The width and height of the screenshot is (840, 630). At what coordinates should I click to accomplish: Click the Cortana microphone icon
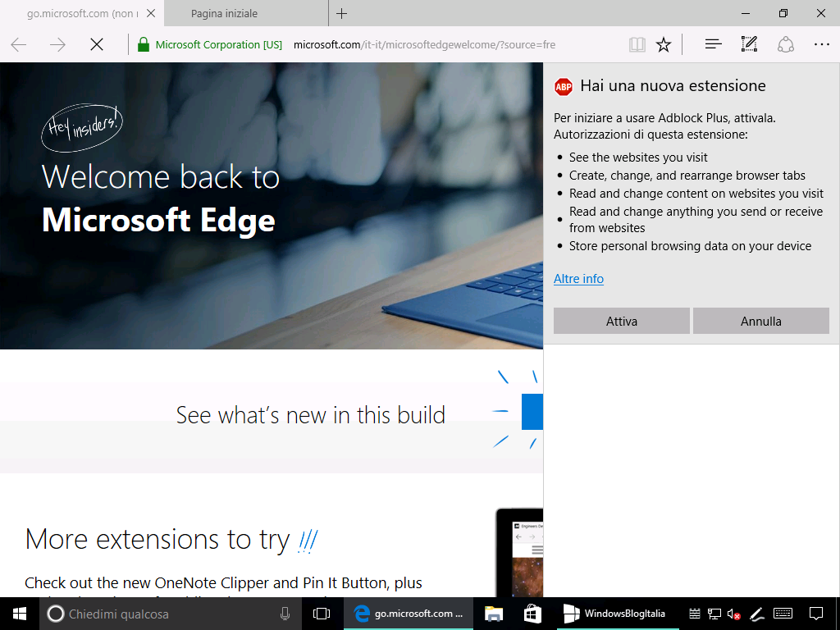coord(285,614)
